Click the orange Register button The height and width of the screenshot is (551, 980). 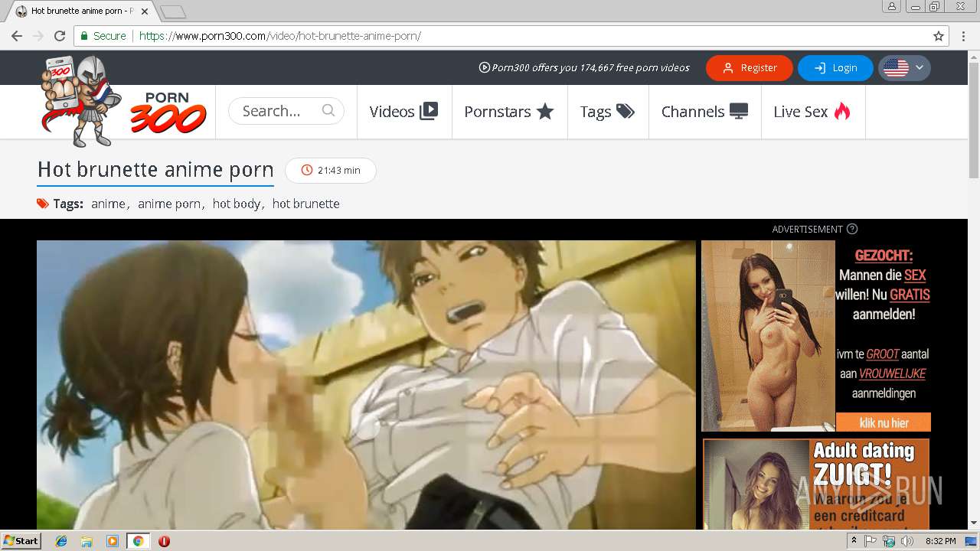click(x=750, y=67)
